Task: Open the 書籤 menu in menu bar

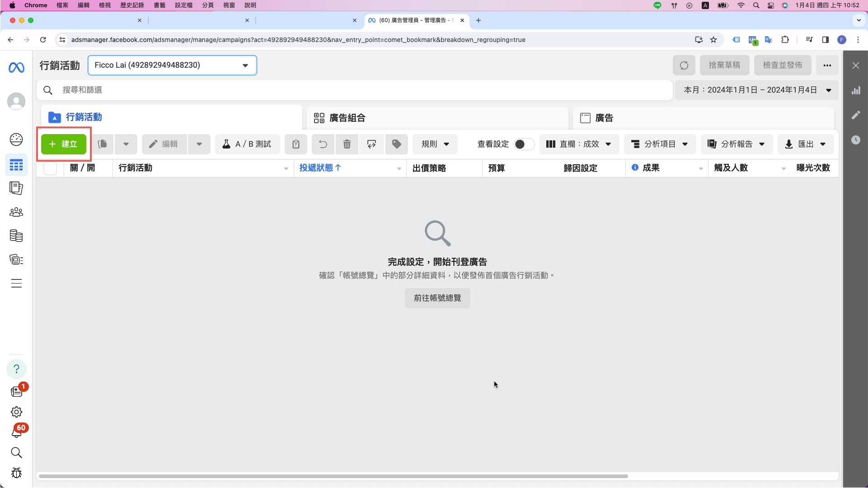Action: click(160, 5)
